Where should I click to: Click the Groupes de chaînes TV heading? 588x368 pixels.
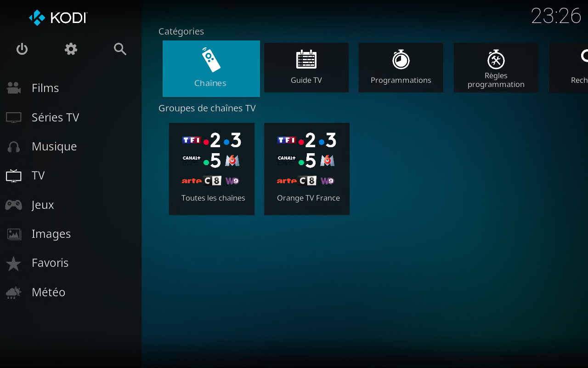(x=207, y=108)
